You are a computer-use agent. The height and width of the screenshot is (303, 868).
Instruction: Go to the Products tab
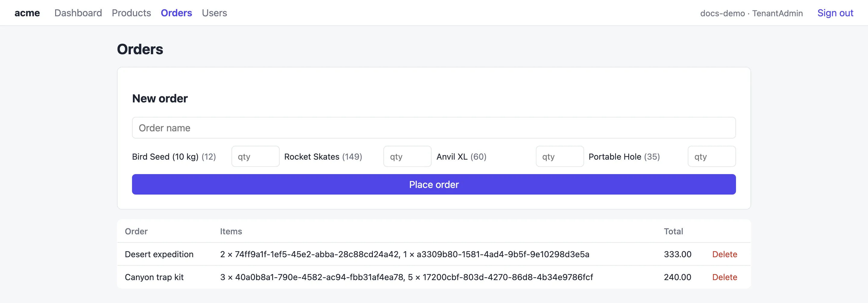(x=131, y=13)
